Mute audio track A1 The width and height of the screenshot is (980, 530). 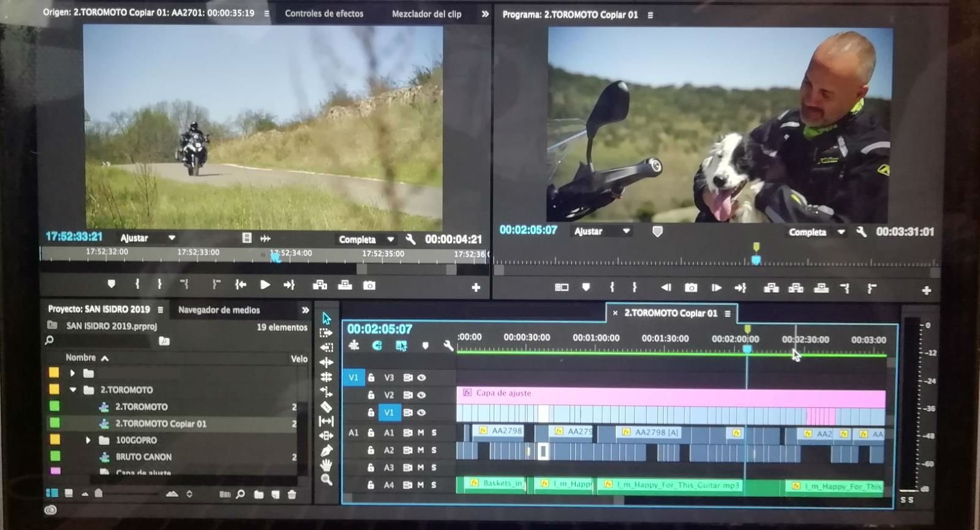pos(421,433)
